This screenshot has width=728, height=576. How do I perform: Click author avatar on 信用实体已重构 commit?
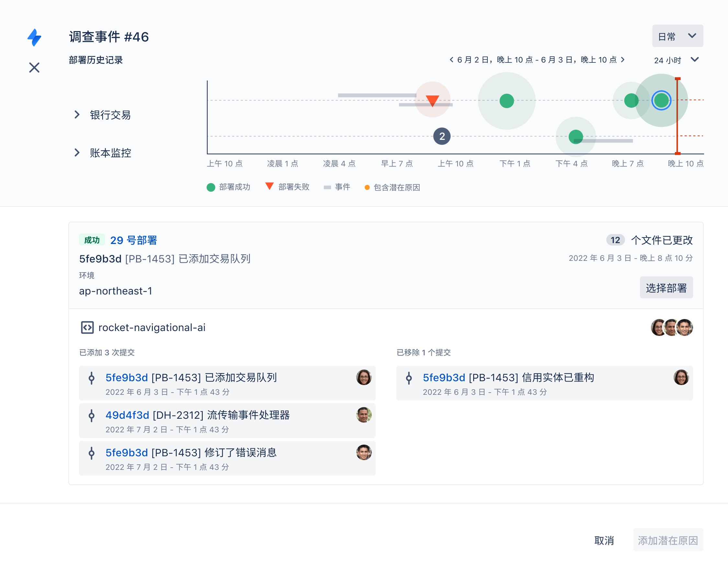click(x=681, y=377)
